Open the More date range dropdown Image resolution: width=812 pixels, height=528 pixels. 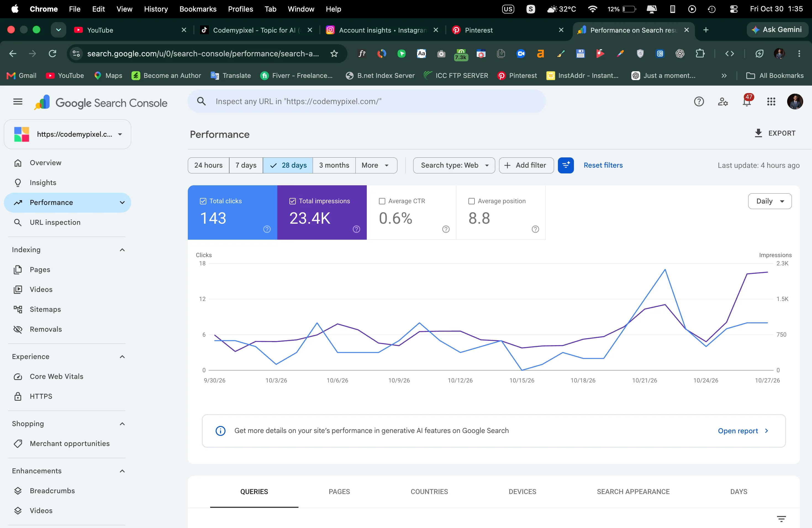pos(376,165)
